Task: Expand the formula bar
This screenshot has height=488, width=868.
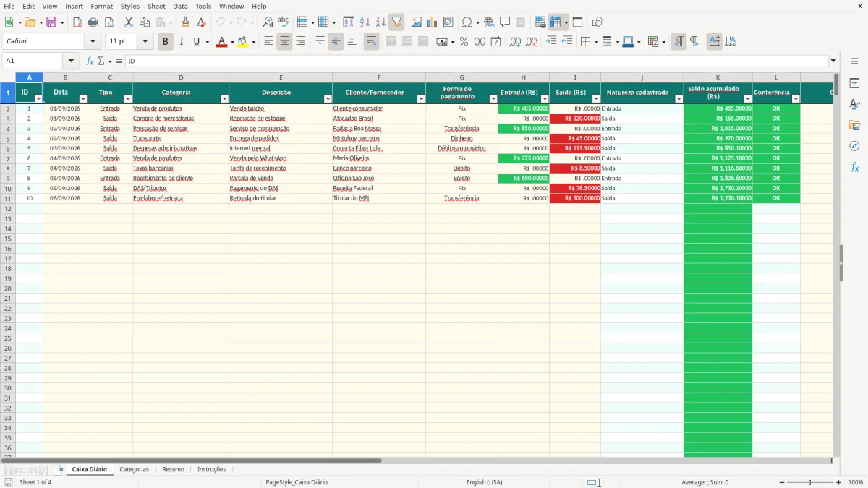Action: (x=833, y=61)
